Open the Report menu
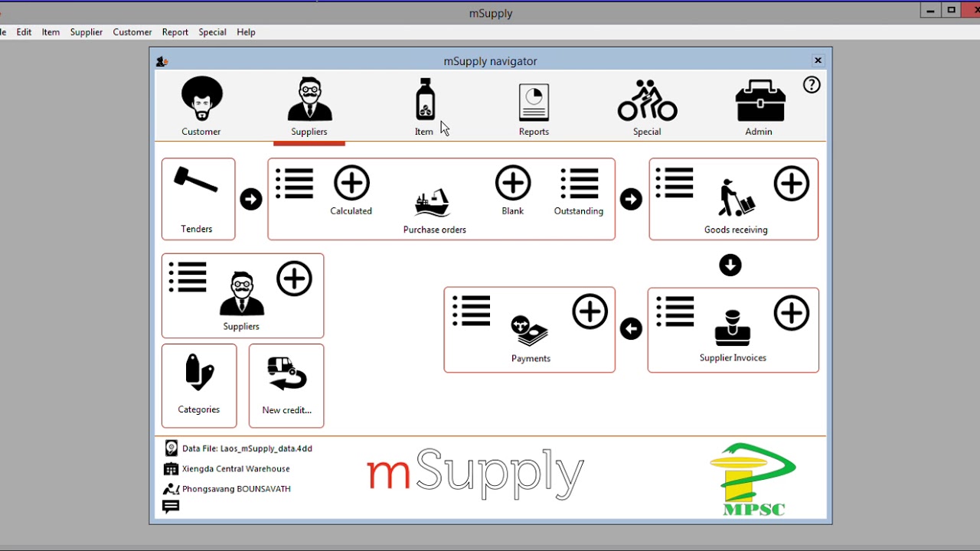This screenshot has height=551, width=980. (x=175, y=32)
